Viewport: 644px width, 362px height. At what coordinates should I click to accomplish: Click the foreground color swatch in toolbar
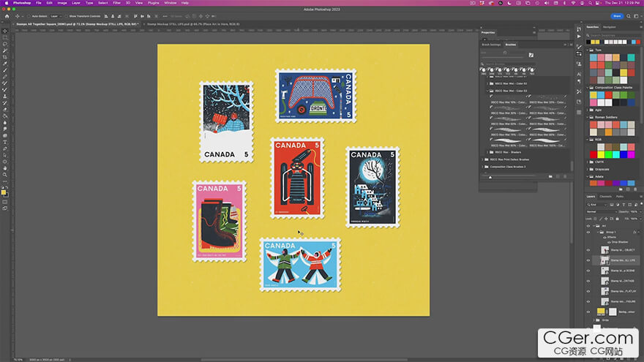coord(3,192)
